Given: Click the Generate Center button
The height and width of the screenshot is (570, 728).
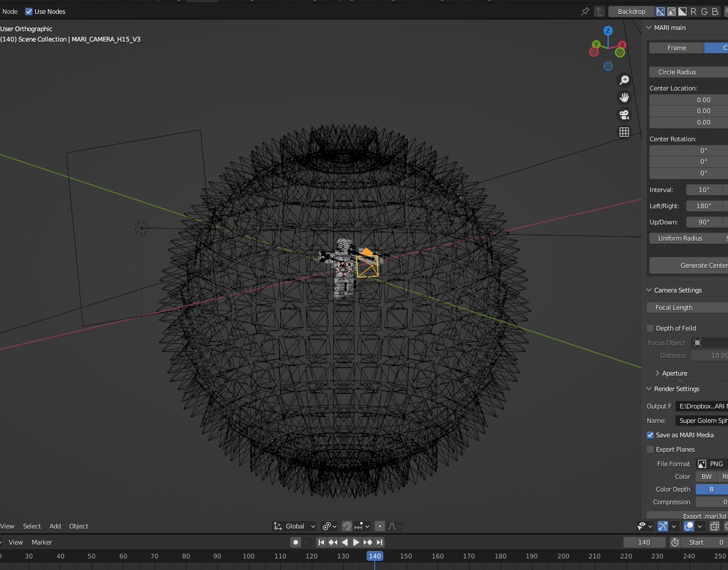Looking at the screenshot, I should [x=689, y=265].
